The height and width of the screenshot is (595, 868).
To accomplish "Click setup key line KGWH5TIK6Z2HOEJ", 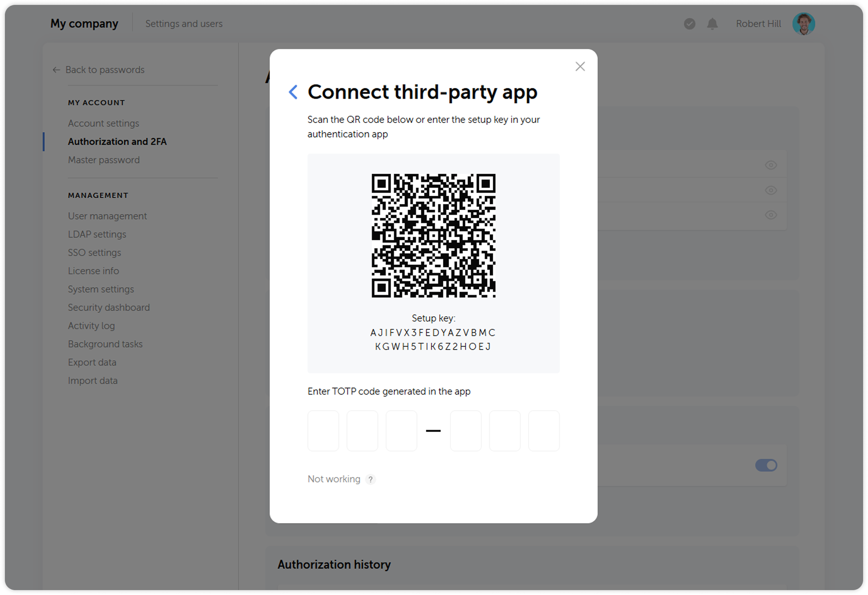I will pyautogui.click(x=433, y=347).
